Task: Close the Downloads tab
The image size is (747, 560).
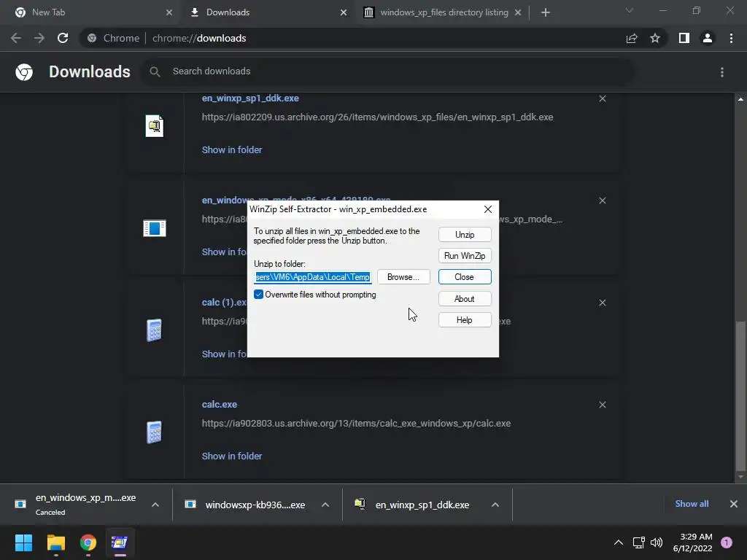Action: 344,12
